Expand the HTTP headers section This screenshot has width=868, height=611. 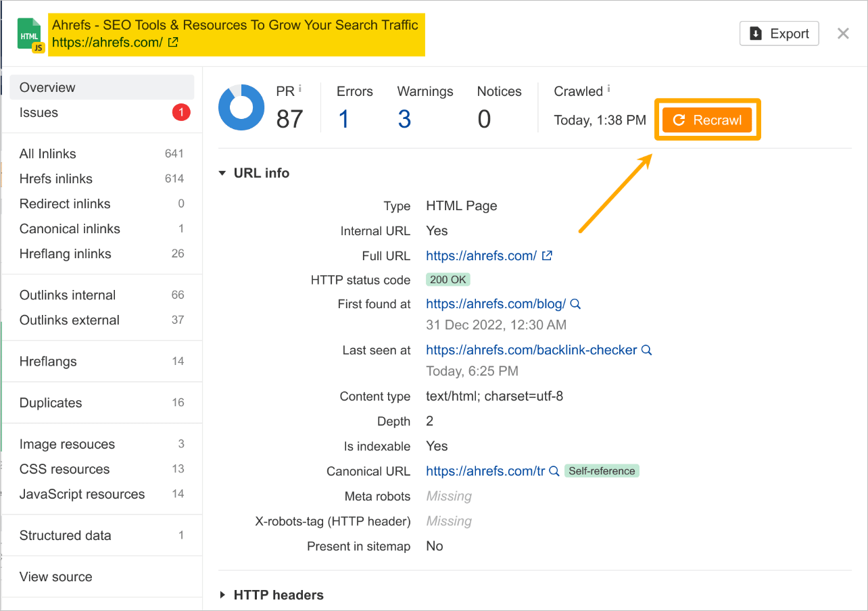tap(222, 595)
